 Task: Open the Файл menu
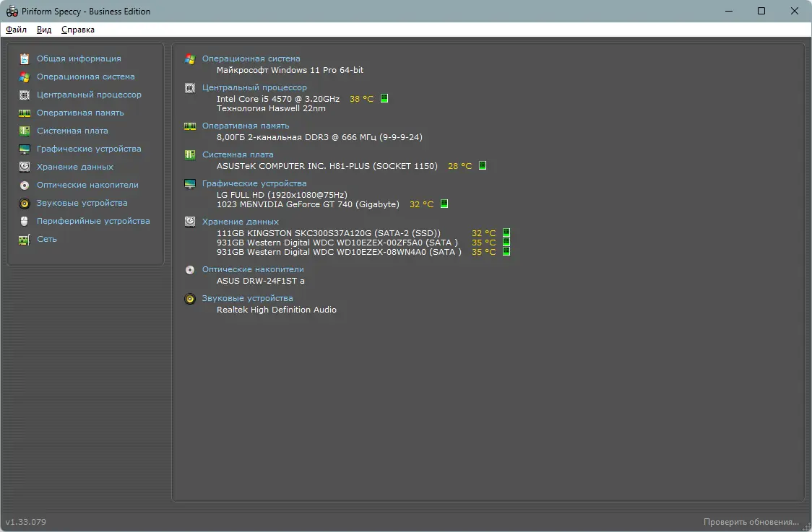coord(16,30)
